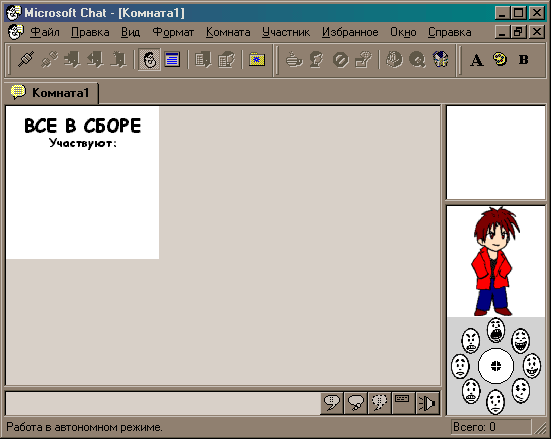This screenshot has height=439, width=551.
Task: Click in the message compose text field
Action: [163, 403]
